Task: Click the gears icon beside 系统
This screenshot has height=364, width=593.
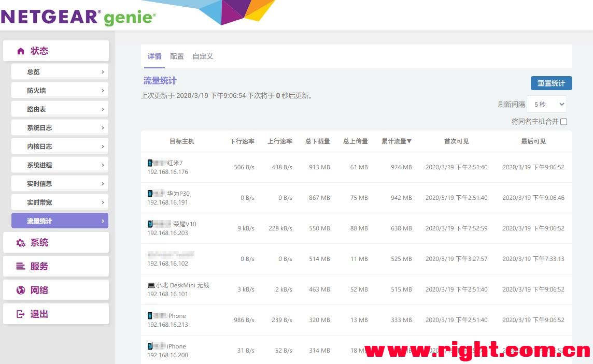Action: pos(21,243)
